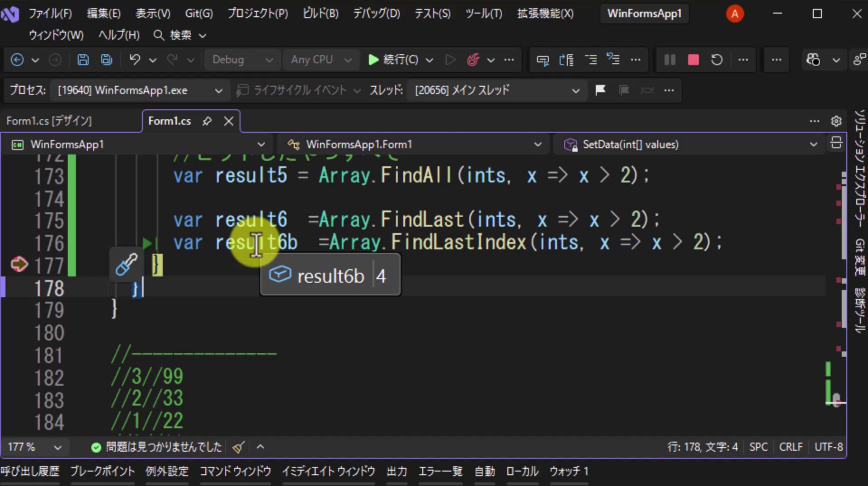Click the thread flag icon next to the thread dropdown

600,90
